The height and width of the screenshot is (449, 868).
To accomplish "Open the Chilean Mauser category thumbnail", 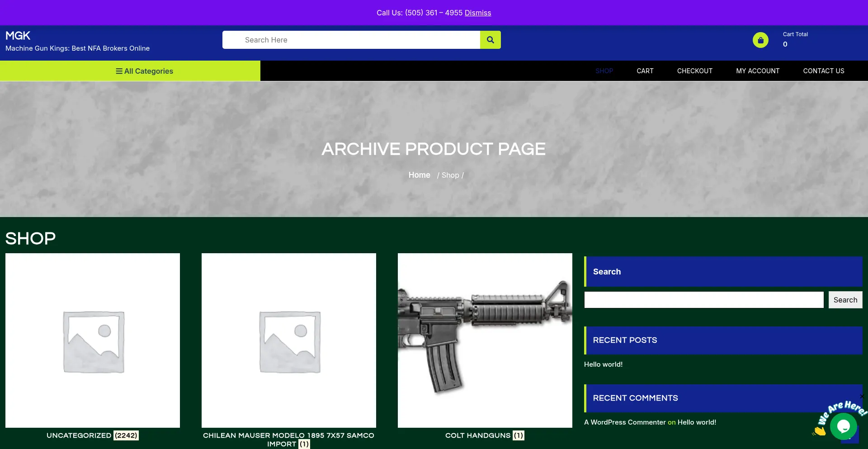I will 289,340.
